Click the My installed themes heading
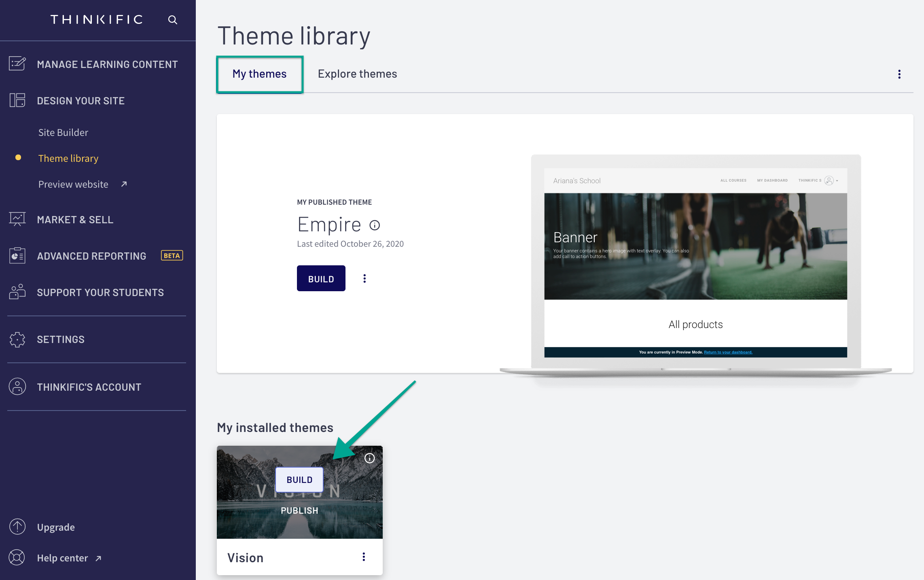 click(x=275, y=428)
